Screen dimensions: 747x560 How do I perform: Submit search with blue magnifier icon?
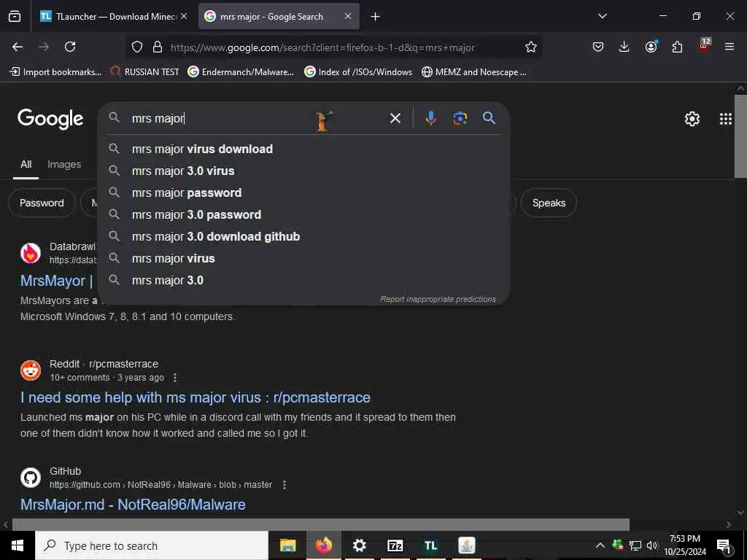[489, 118]
